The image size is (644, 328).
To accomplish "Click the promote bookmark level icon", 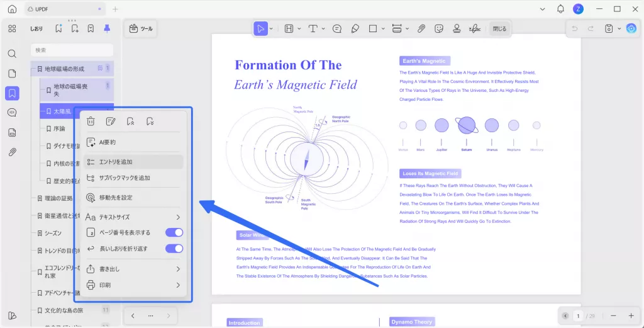I will (x=131, y=122).
